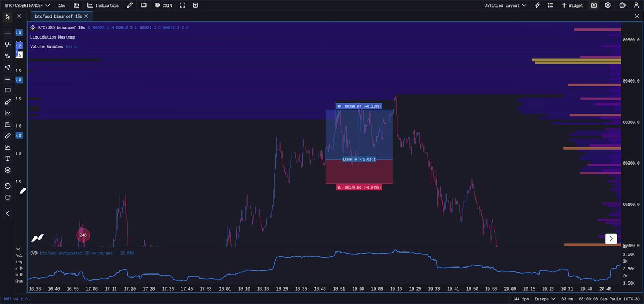Click the Volume Bubbles indicator label
The width and height of the screenshot is (644, 304).
[47, 47]
